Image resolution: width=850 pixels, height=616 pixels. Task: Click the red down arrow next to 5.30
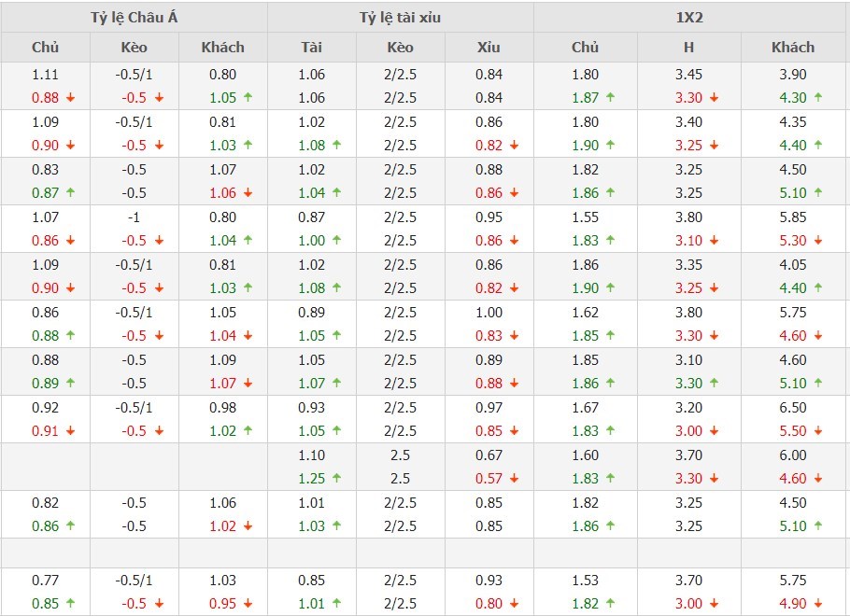point(818,240)
